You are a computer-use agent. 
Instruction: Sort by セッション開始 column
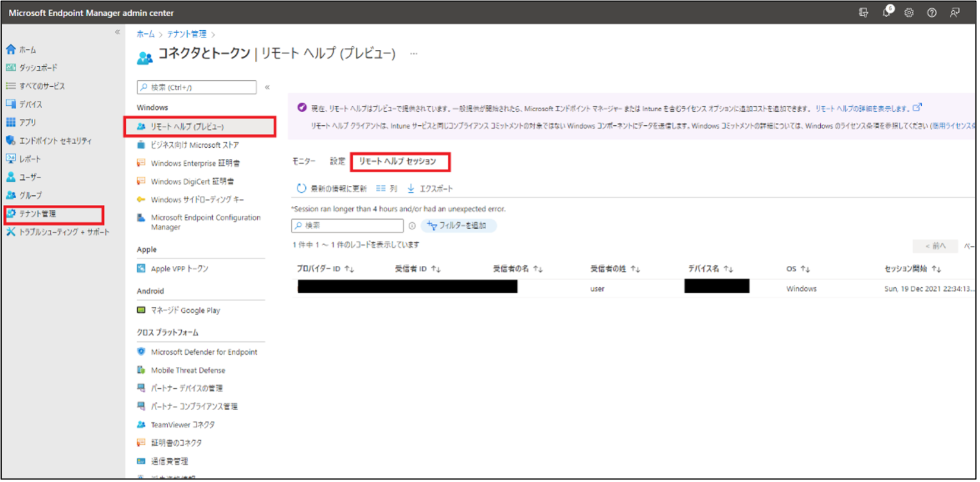(x=913, y=269)
